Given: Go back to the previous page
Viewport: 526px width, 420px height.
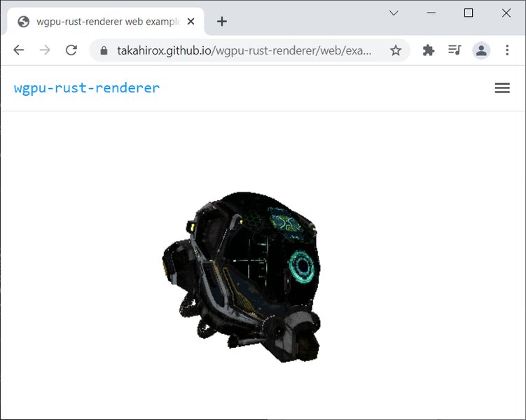Looking at the screenshot, I should point(19,50).
